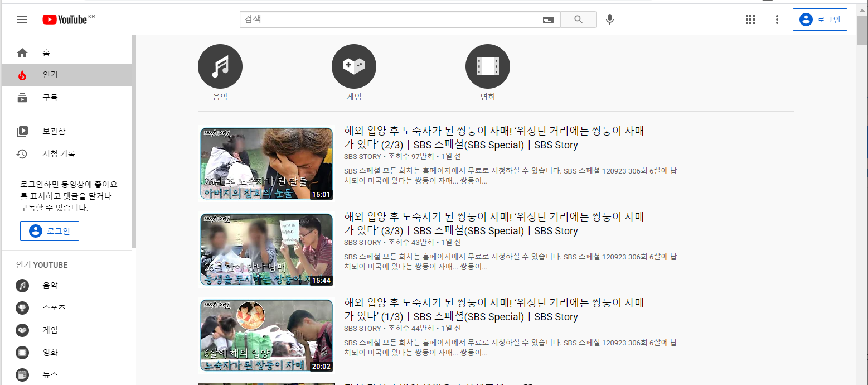
Task: Open SBS STORY channel under the 43만회 video
Action: click(362, 243)
